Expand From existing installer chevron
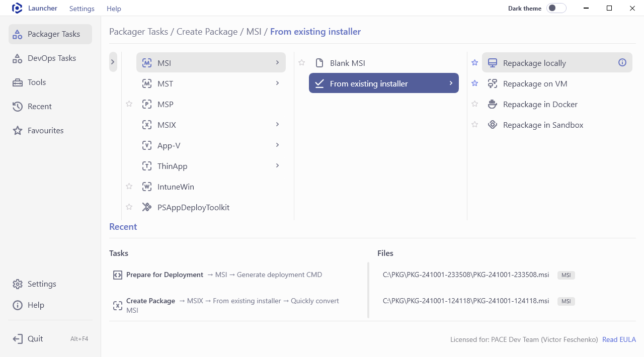This screenshot has height=357, width=644. point(451,83)
